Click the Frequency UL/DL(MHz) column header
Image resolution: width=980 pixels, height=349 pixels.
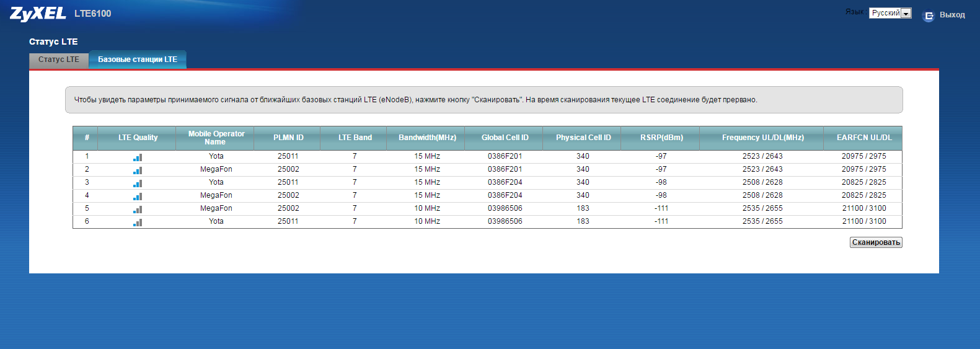(x=762, y=138)
